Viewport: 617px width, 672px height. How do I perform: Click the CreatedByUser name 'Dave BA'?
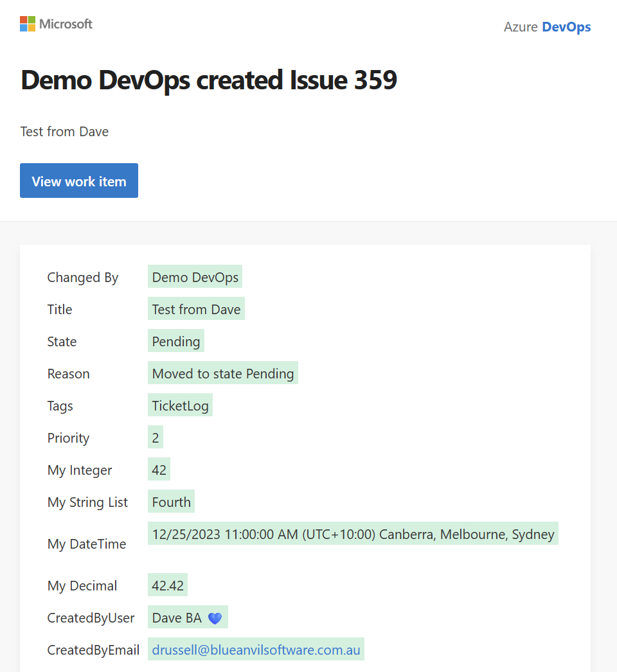(177, 618)
